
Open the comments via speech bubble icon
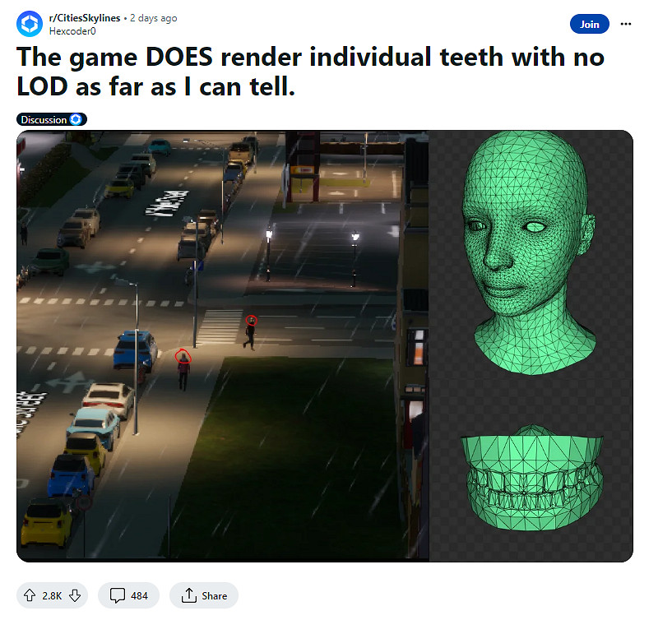[x=118, y=595]
